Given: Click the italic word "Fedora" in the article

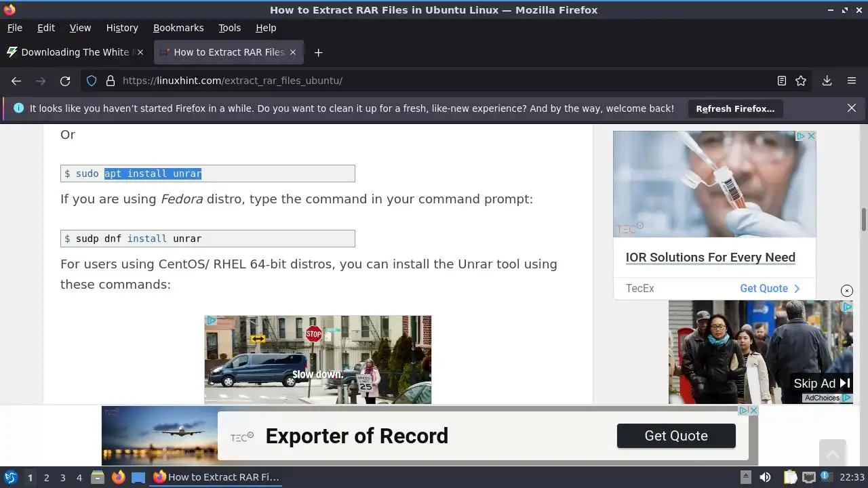Looking at the screenshot, I should [182, 199].
